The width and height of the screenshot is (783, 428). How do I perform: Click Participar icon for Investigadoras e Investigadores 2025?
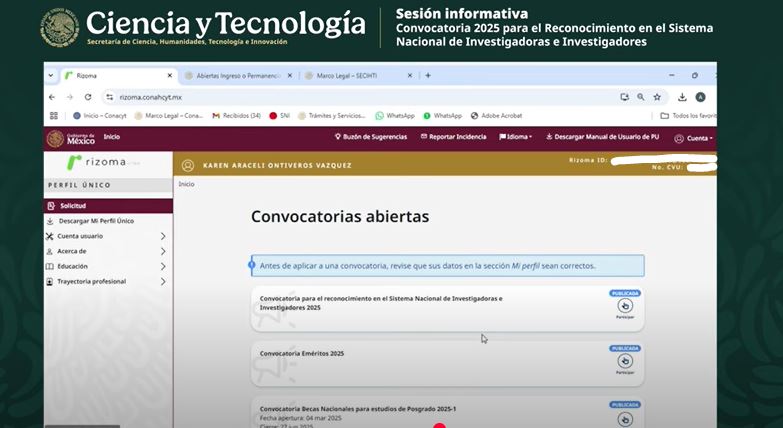coord(625,307)
